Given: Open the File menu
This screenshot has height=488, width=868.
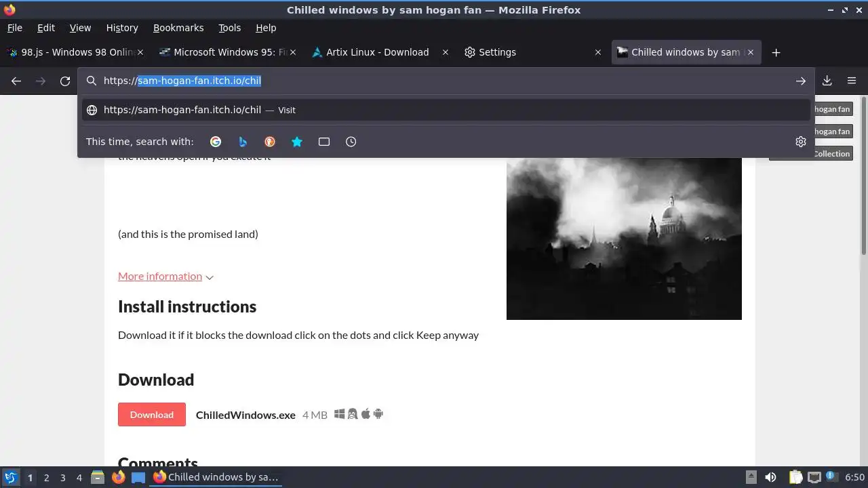Looking at the screenshot, I should pos(14,28).
